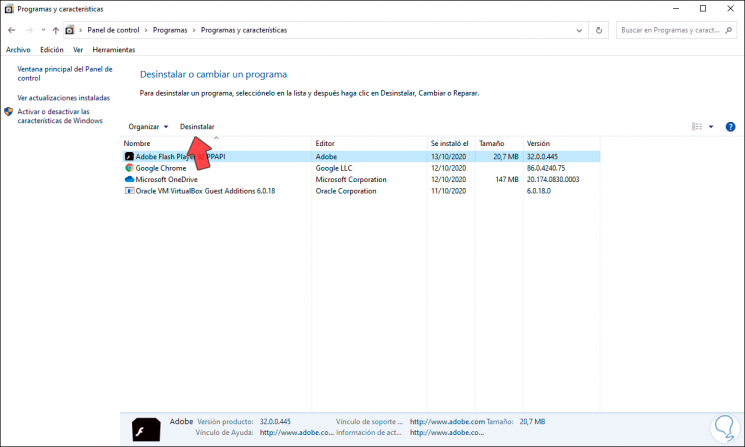Click the search magnifier icon
This screenshot has width=745, height=447.
pos(728,30)
